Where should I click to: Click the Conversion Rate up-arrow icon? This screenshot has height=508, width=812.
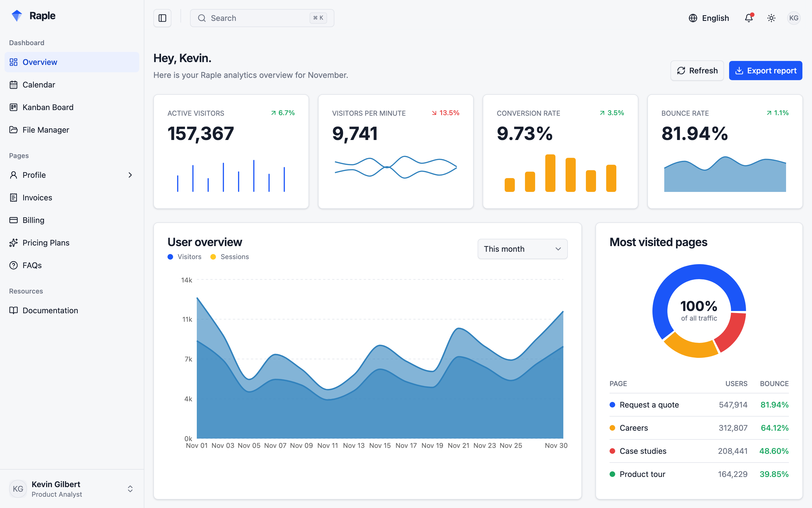602,113
